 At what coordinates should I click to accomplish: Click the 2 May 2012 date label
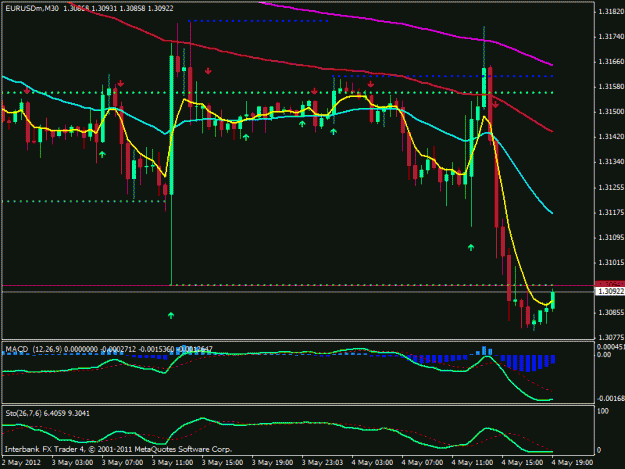(21, 463)
